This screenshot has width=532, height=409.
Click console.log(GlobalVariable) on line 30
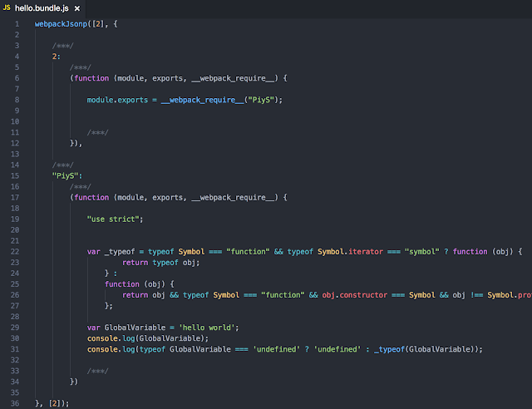(146, 338)
